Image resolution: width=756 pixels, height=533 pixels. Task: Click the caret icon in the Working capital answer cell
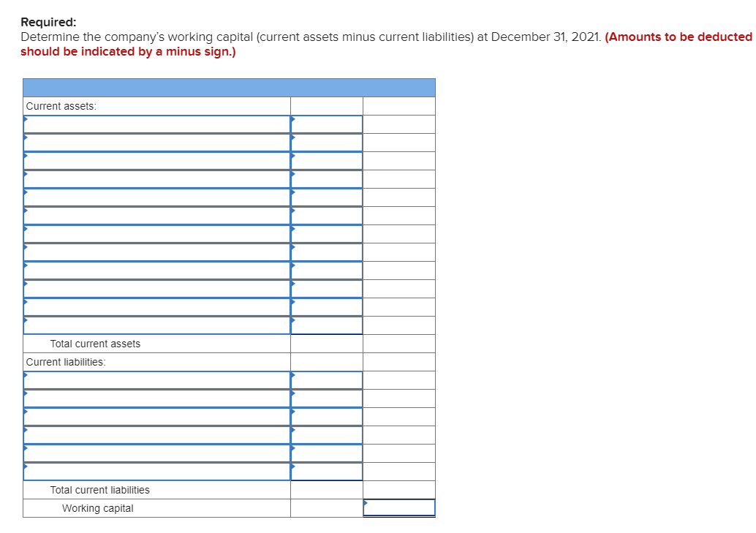click(x=365, y=502)
